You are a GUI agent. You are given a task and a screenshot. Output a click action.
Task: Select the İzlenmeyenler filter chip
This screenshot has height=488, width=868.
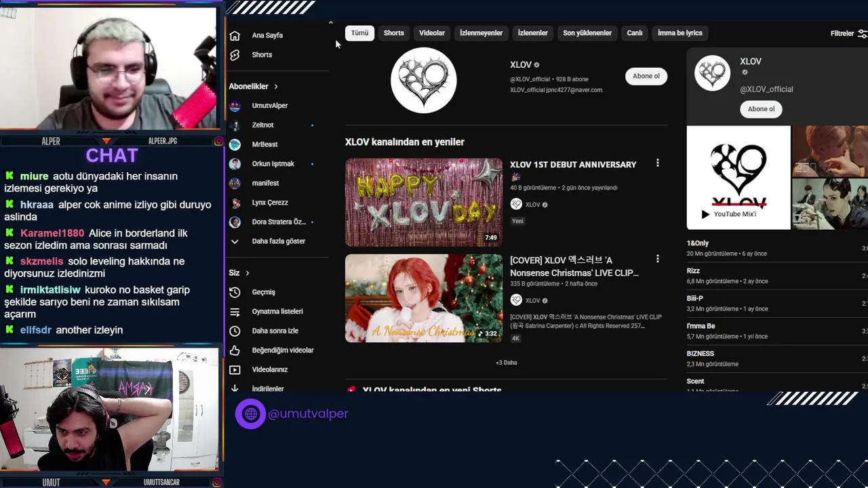481,33
